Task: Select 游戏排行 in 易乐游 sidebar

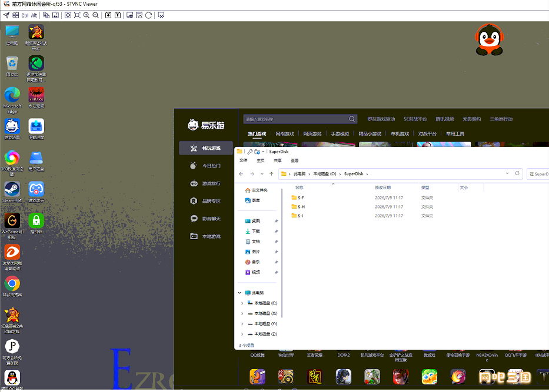Action: (206, 183)
